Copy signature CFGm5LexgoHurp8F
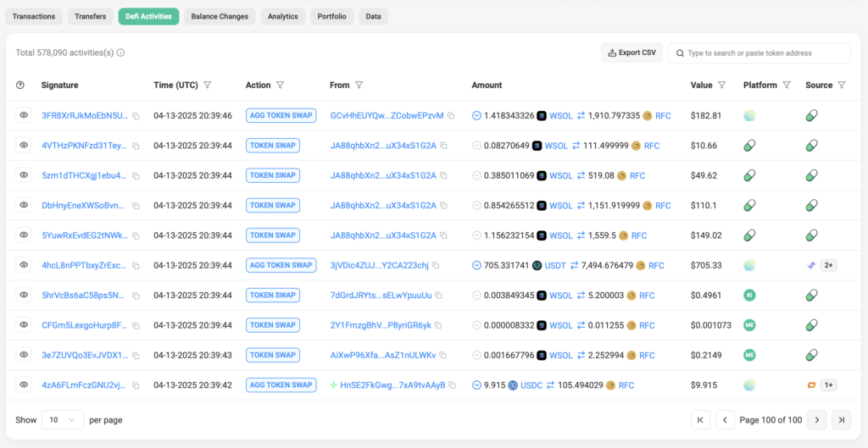 pos(136,325)
